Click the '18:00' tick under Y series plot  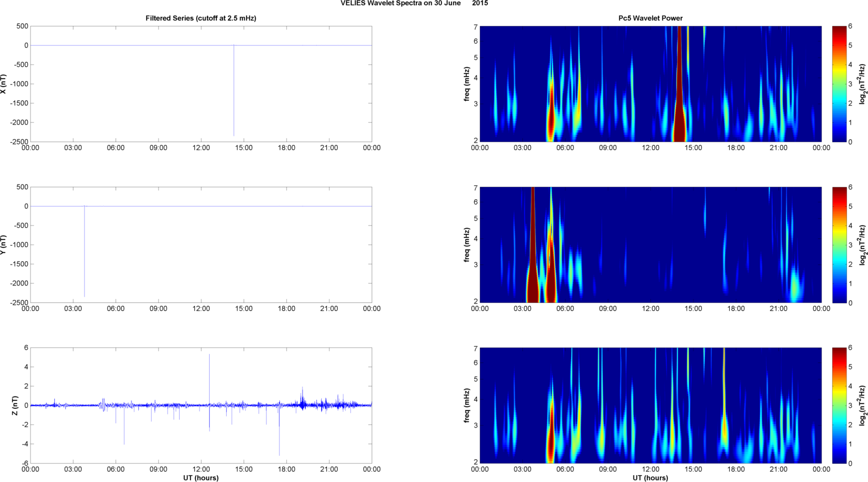point(286,309)
